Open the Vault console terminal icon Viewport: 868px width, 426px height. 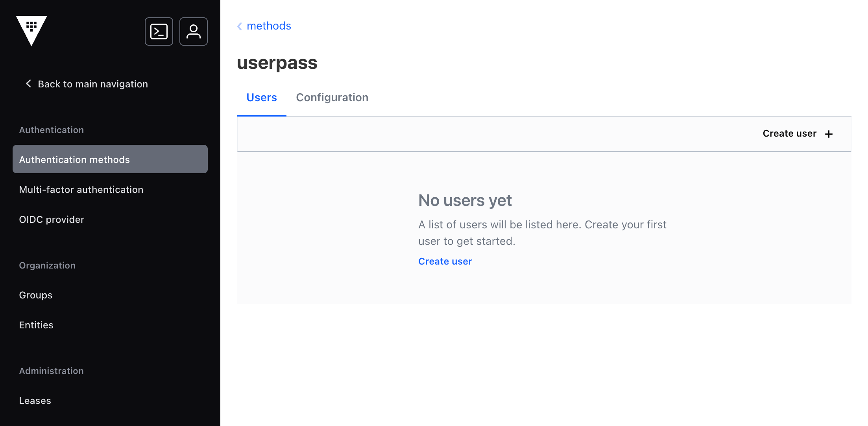click(159, 31)
